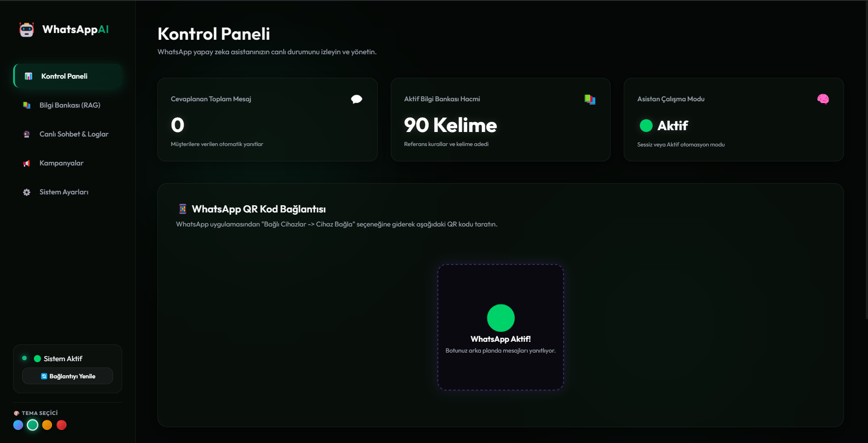The height and width of the screenshot is (443, 868).
Task: Click the TEMA SEÇİCİ label
Action: coord(40,413)
